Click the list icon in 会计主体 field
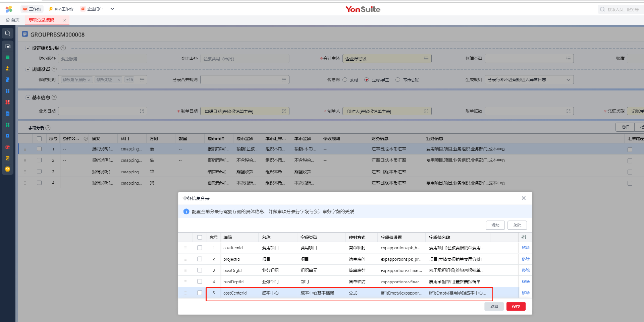The height and width of the screenshot is (322, 644). [426, 59]
